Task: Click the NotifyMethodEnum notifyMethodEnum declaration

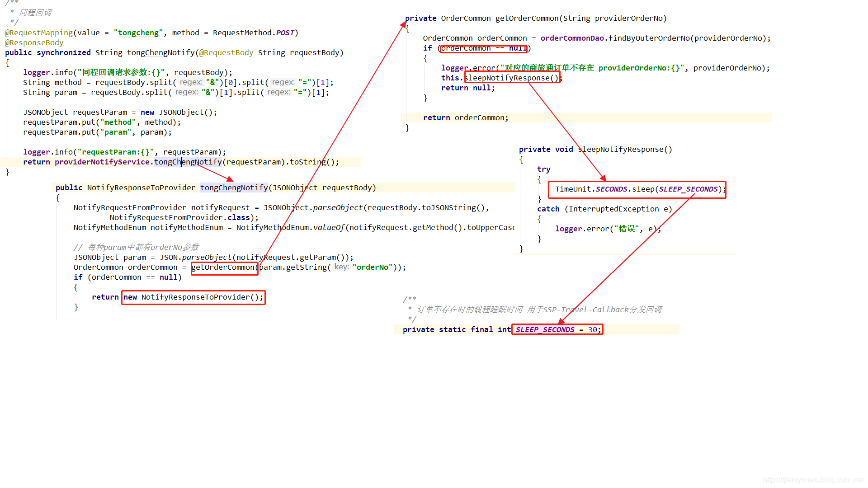Action: coord(148,227)
